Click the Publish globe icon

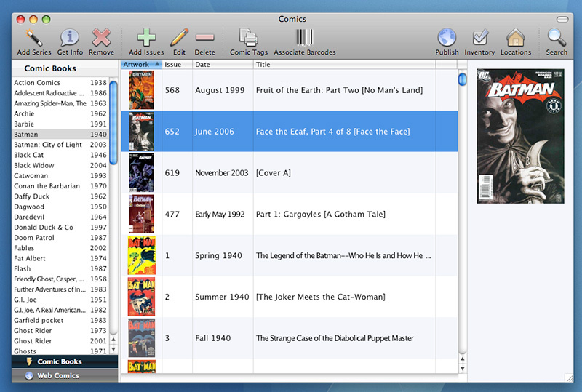(447, 38)
